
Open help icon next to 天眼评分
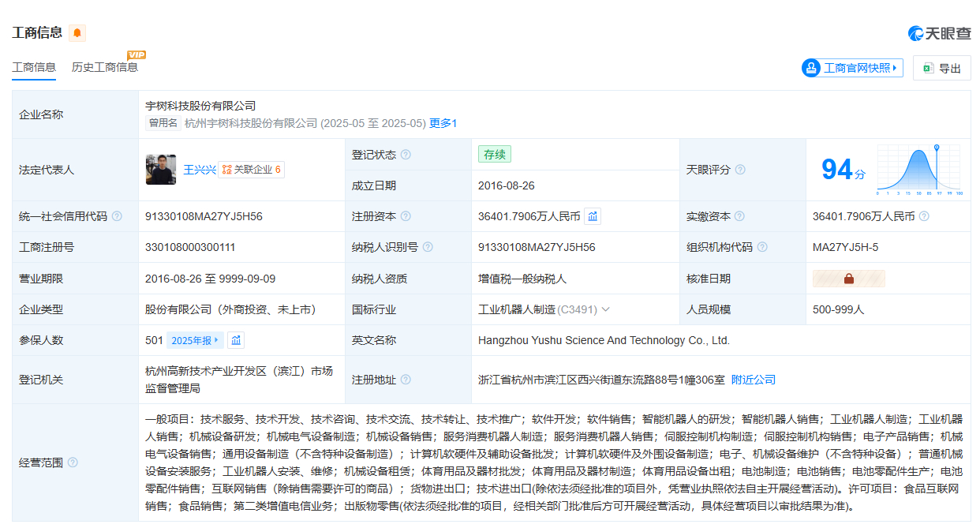point(740,170)
